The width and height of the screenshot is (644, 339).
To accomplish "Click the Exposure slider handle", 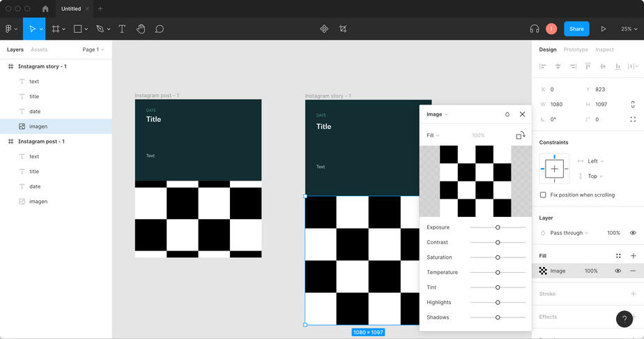I will (x=498, y=227).
